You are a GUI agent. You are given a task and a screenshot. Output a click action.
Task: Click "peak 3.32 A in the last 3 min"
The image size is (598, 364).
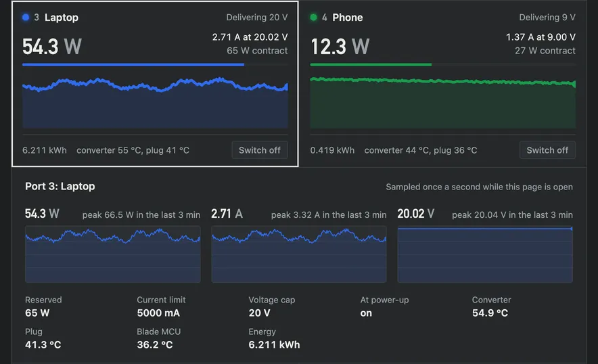pos(329,214)
